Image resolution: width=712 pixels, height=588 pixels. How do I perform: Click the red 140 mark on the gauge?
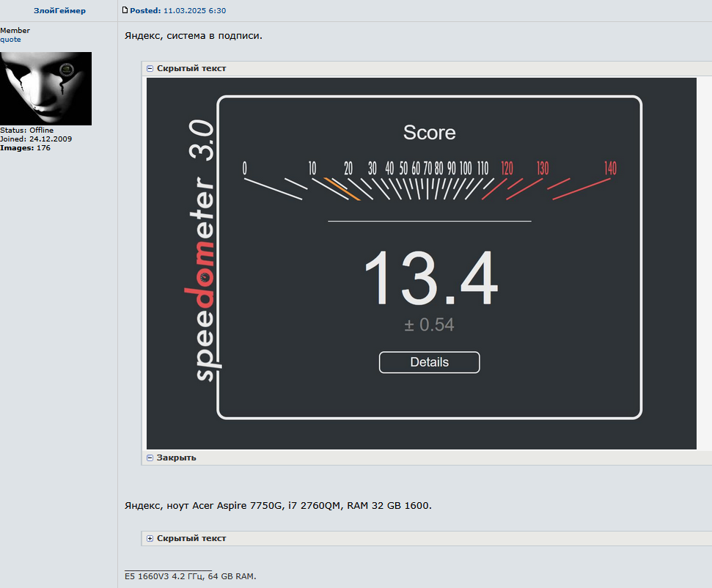[x=610, y=169]
